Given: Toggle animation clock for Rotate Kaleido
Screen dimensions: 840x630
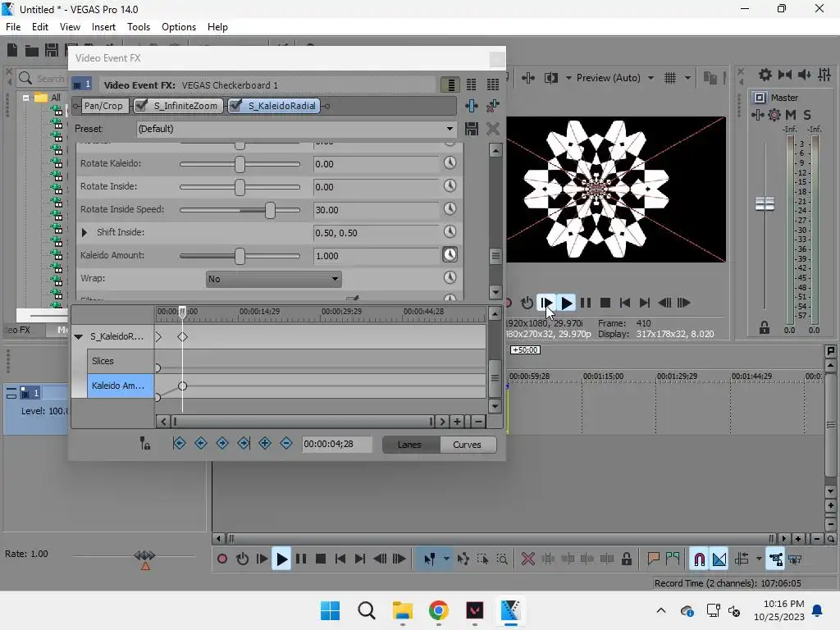Looking at the screenshot, I should (x=450, y=163).
